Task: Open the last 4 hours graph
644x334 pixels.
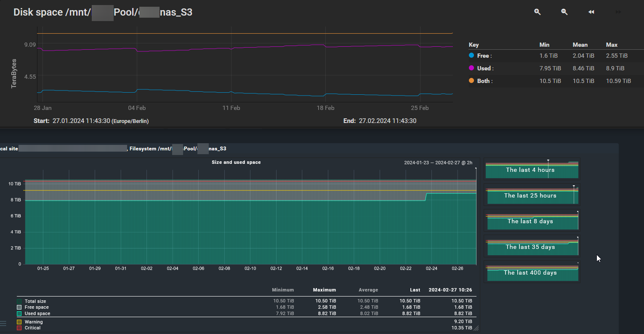Action: tap(532, 170)
